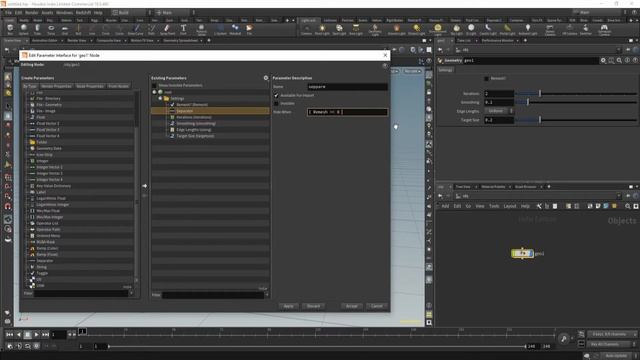Click the Iterations slider
The width and height of the screenshot is (640, 360).
576,94
